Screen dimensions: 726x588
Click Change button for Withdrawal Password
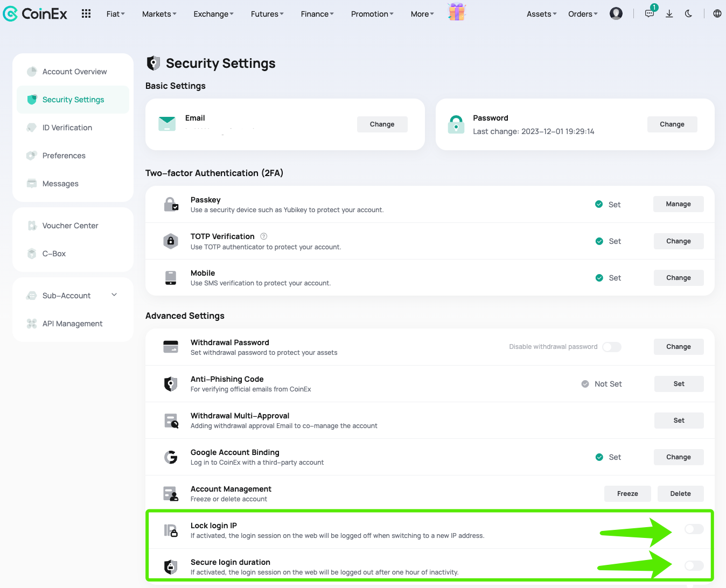[679, 347]
